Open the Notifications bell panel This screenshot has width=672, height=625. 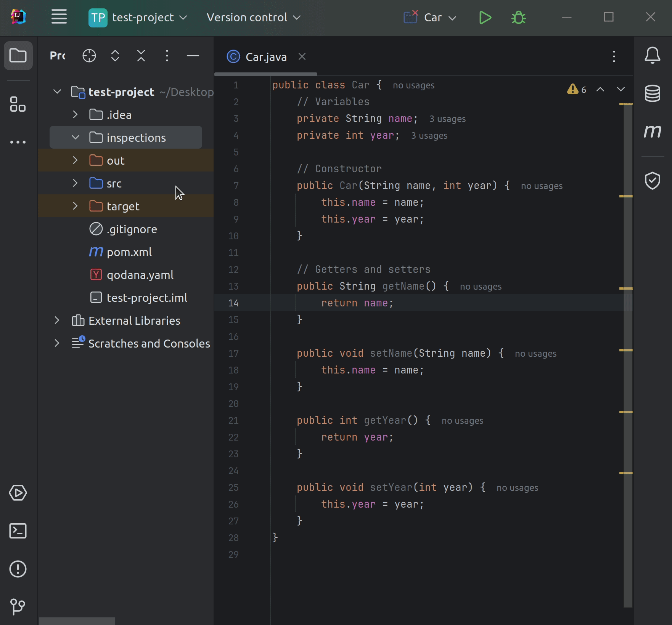pyautogui.click(x=653, y=55)
